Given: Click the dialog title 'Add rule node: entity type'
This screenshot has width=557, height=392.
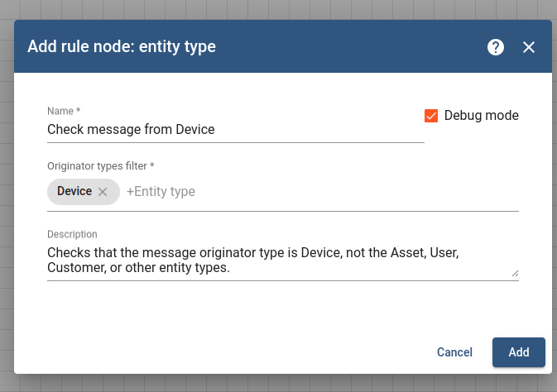Looking at the screenshot, I should pos(122,46).
